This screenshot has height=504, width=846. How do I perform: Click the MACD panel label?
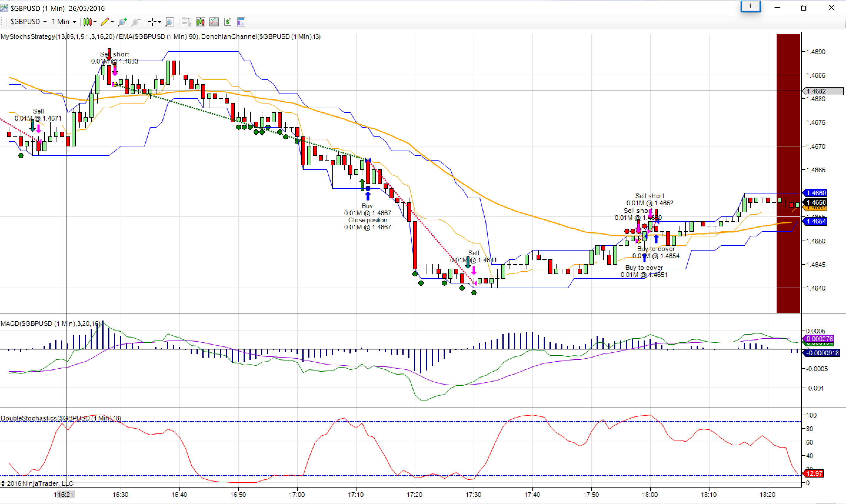point(51,323)
